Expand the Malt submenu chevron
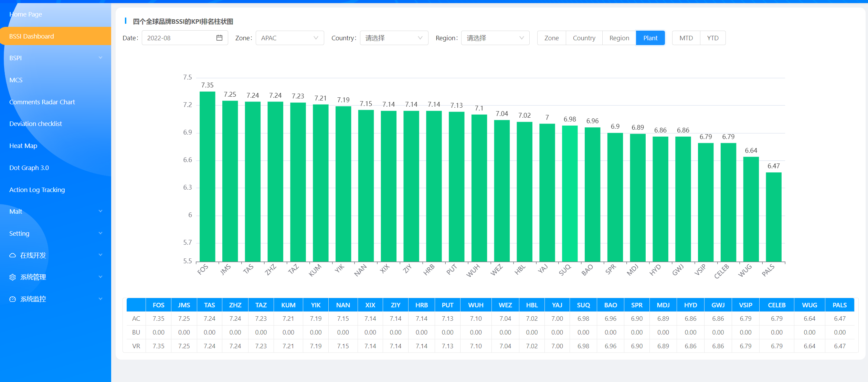Viewport: 868px width, 382px height. pyautogui.click(x=100, y=211)
